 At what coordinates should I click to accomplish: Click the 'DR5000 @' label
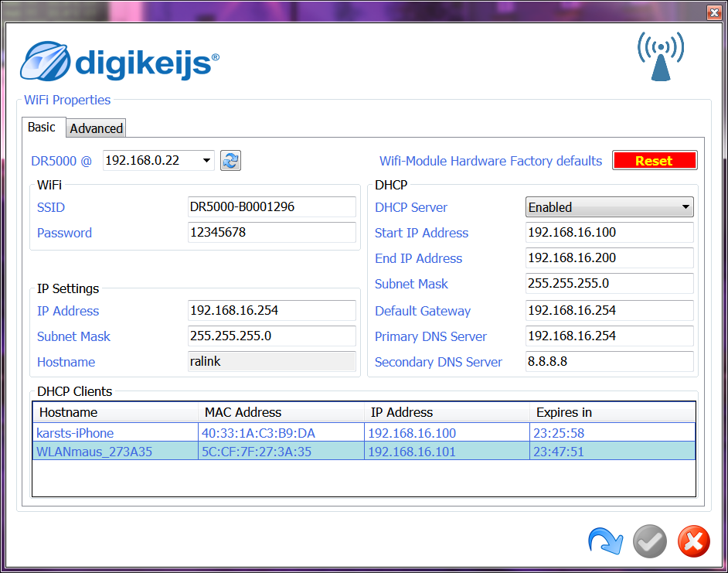[x=61, y=161]
